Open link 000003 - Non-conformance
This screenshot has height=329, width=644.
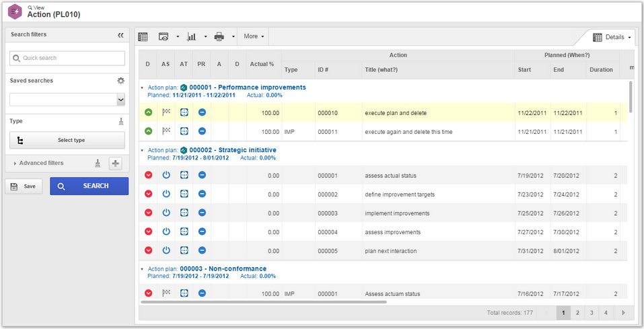click(x=223, y=269)
